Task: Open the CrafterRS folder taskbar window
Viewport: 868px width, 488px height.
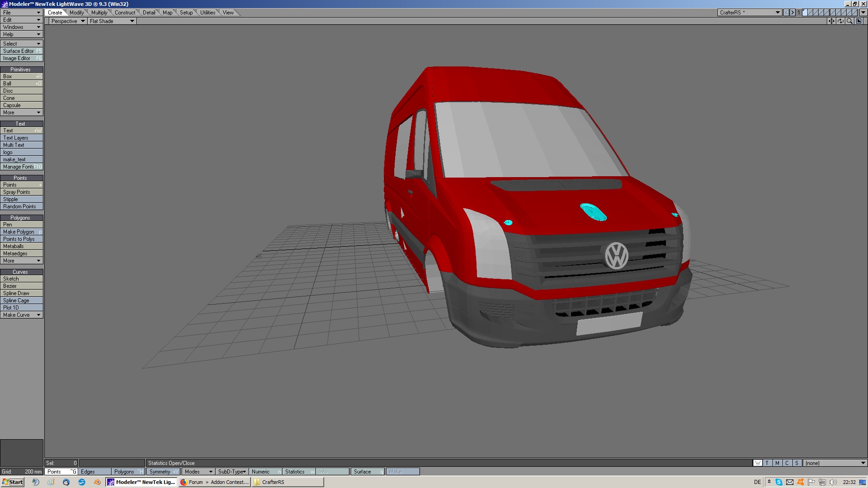Action: [288, 482]
